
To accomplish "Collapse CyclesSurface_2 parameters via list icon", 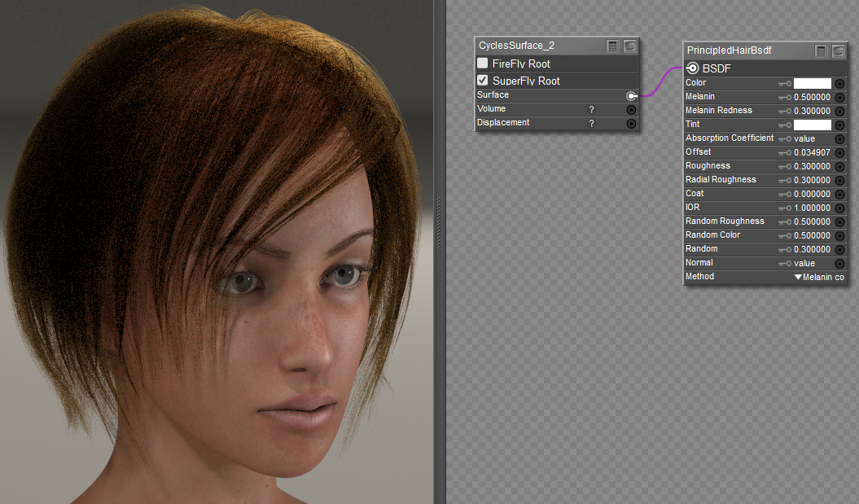I will click(613, 46).
